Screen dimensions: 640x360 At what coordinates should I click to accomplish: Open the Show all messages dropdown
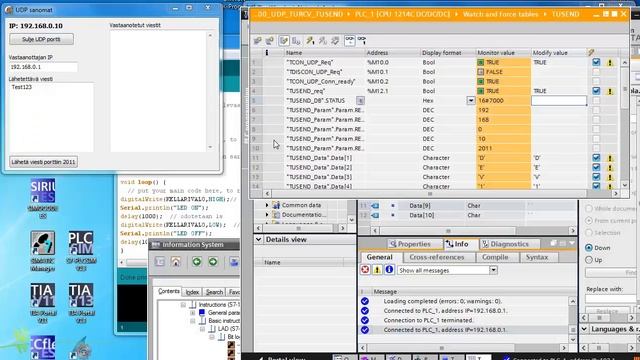[x=493, y=270]
